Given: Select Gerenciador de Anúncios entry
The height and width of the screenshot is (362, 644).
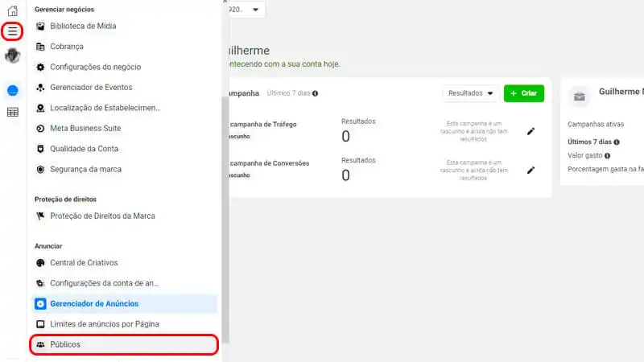Looking at the screenshot, I should [x=124, y=304].
